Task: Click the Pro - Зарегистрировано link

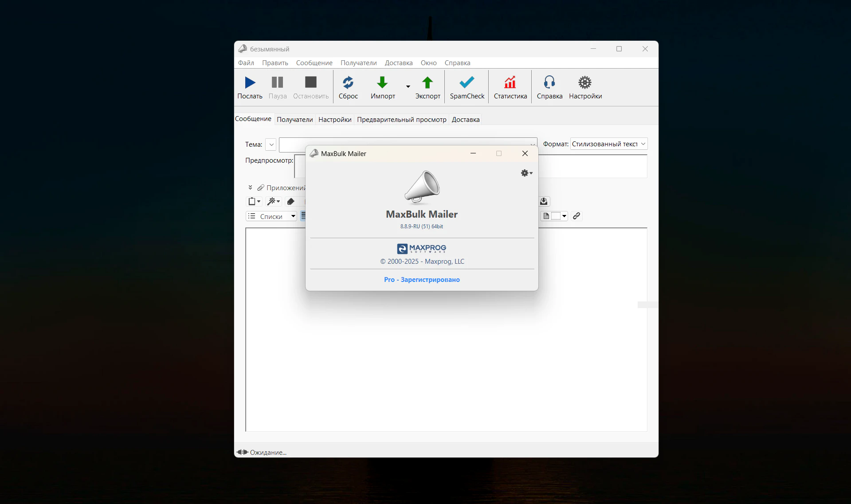Action: tap(422, 280)
